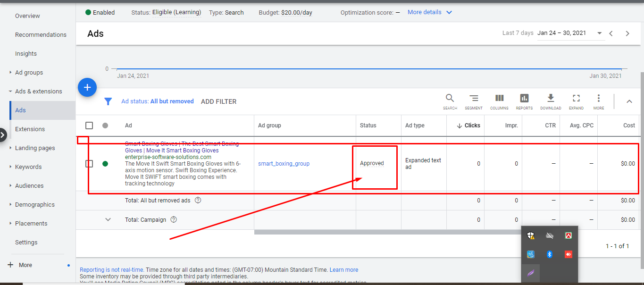644x285 pixels.
Task: Open the More three-dot menu
Action: tap(598, 99)
